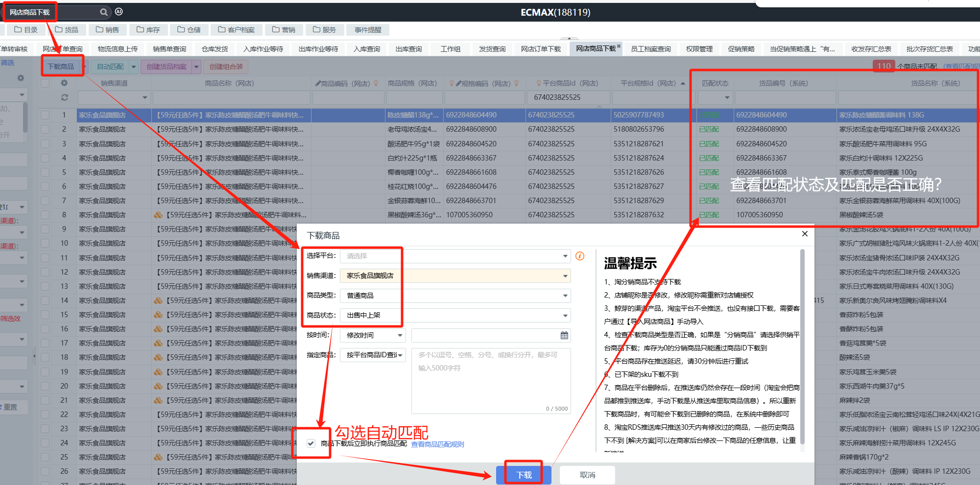Switch to the 促销策略 tab
The image size is (980, 485).
(x=741, y=49)
